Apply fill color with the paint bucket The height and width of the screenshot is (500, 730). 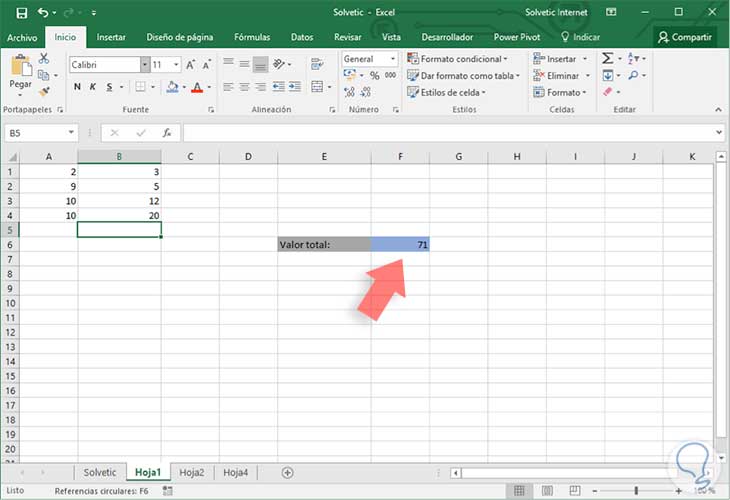172,87
